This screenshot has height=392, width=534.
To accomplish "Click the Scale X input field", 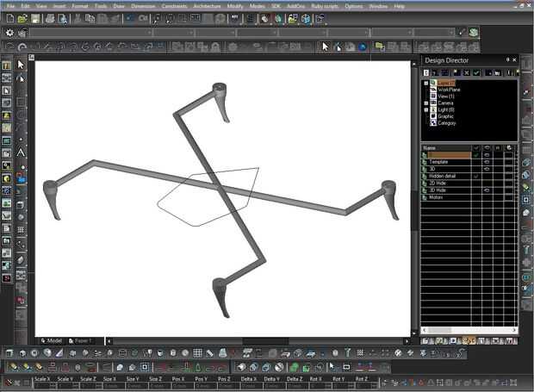I will coord(40,386).
